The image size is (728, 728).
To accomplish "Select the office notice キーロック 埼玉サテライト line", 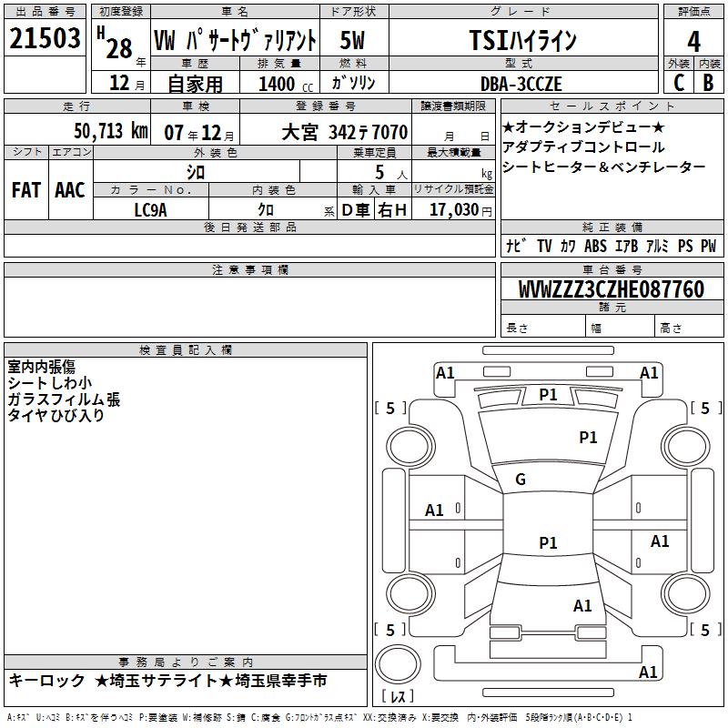I will pos(167,681).
